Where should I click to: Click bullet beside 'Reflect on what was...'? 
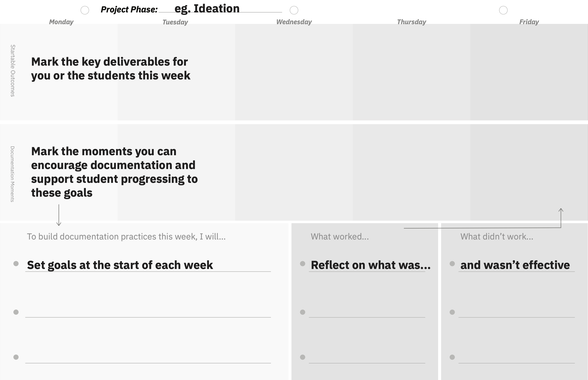(303, 263)
